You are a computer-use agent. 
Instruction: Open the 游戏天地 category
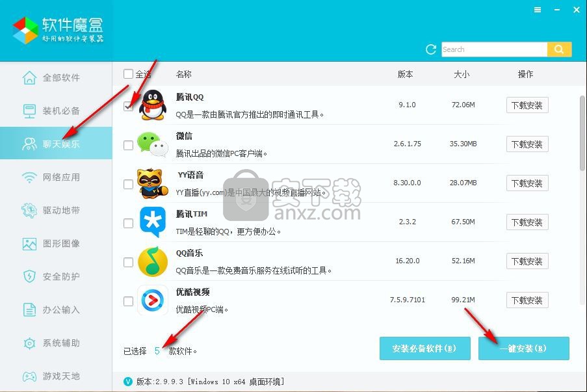tap(56, 376)
